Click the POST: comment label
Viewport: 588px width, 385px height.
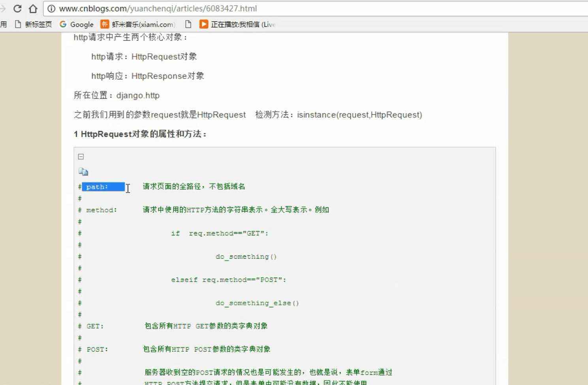[x=97, y=349]
